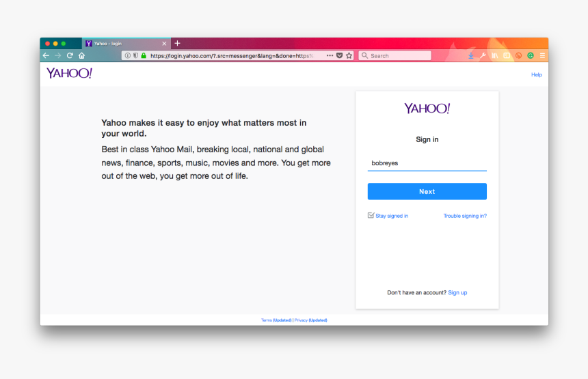Click the red close window button
The image size is (588, 379).
tap(48, 44)
